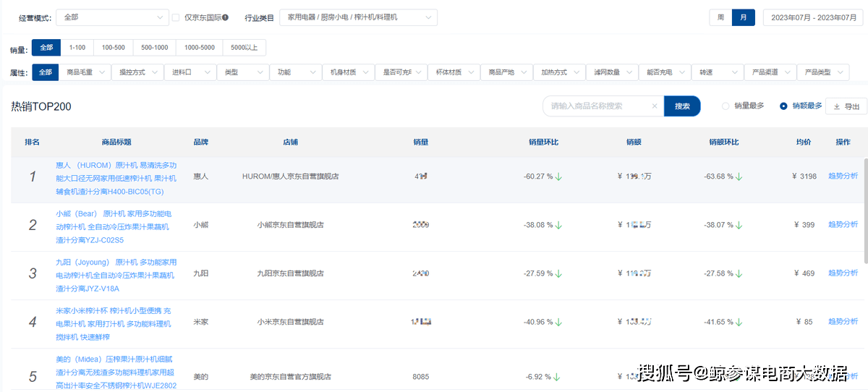The width and height of the screenshot is (868, 392).
Task: Click the 搜索 search button
Action: [682, 106]
